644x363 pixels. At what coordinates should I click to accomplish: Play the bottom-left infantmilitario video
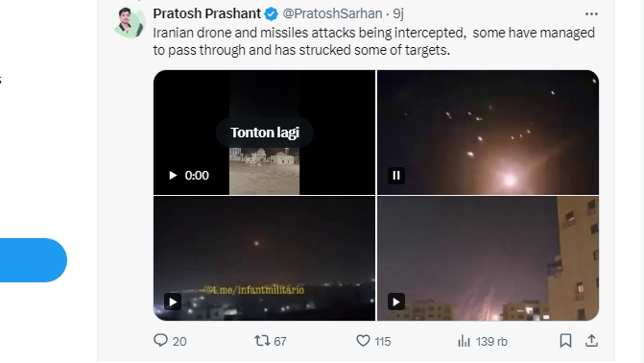173,302
